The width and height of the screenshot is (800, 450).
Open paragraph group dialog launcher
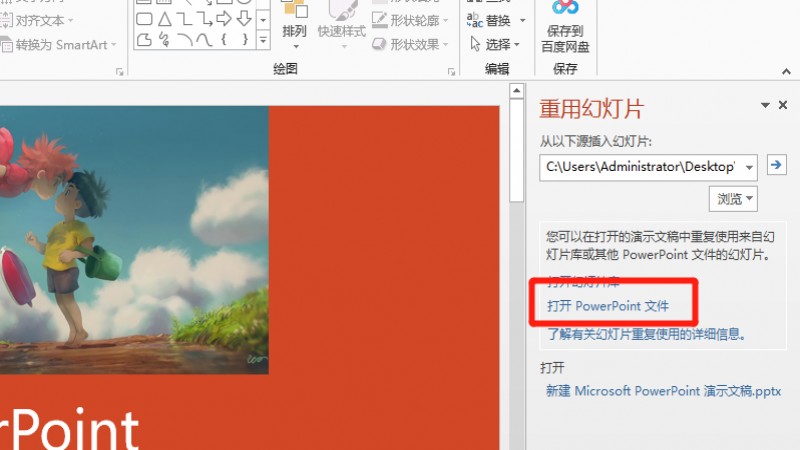[x=120, y=72]
